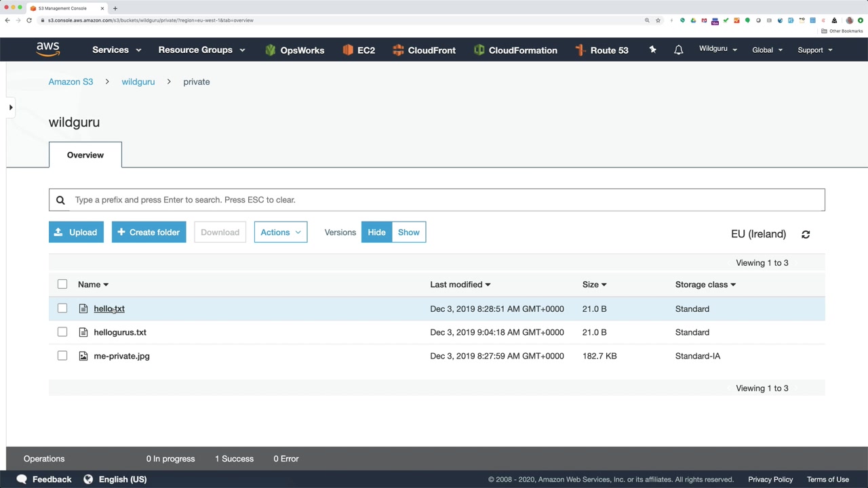Screen dimensions: 868x488
Task: Click the 'private' breadcrumb text
Action: [x=197, y=82]
